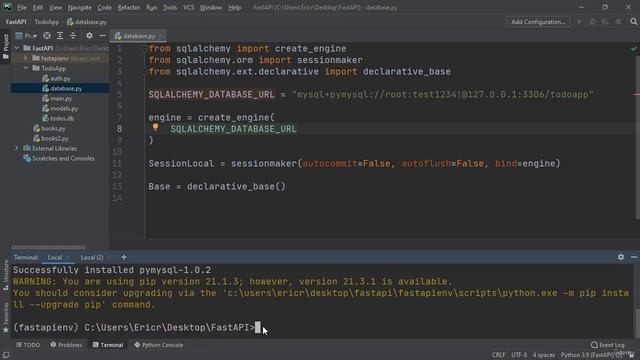Open Project panel settings gear
Image resolution: width=640 pixels, height=360 pixels.
click(89, 36)
